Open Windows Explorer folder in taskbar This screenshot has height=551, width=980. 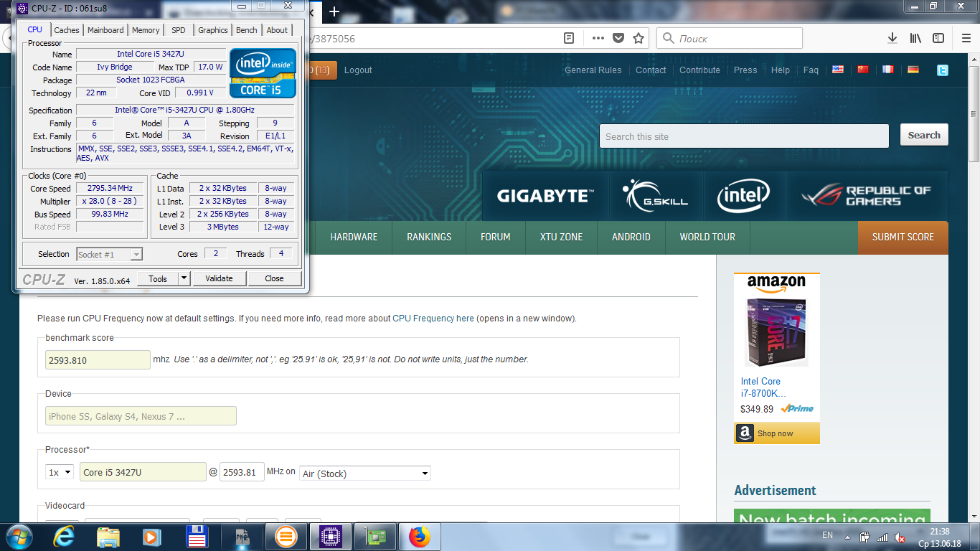click(x=108, y=537)
